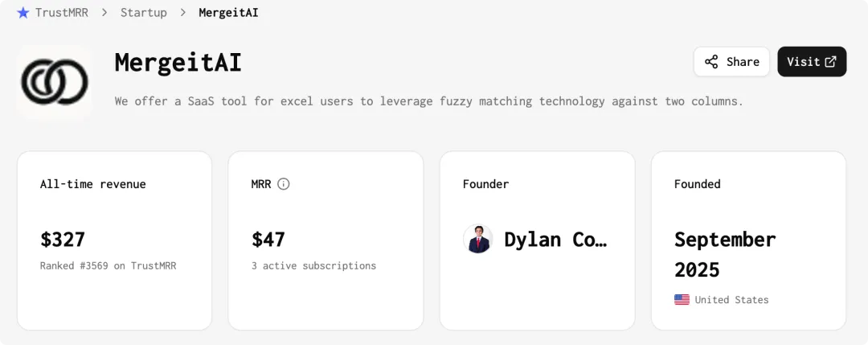Click the United States flag icon
Screen dimensions: 868x345
click(x=682, y=300)
